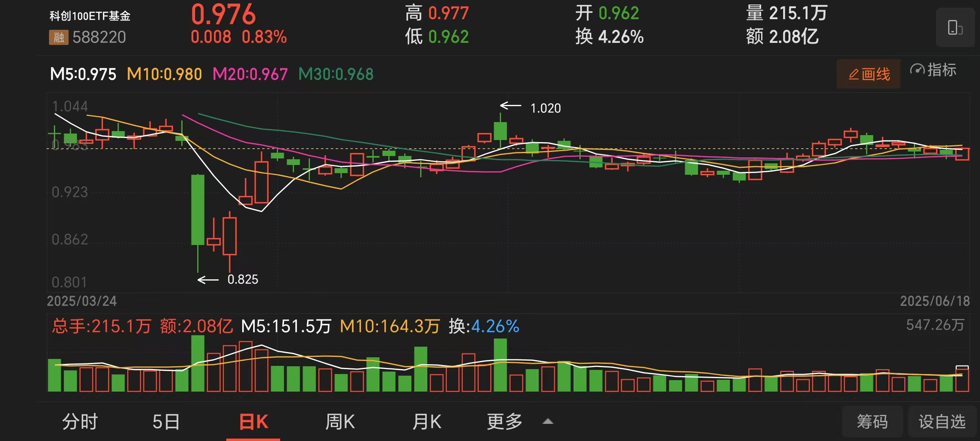The width and height of the screenshot is (980, 441).
Task: Click the M5:0.975 moving average label
Action: (83, 74)
